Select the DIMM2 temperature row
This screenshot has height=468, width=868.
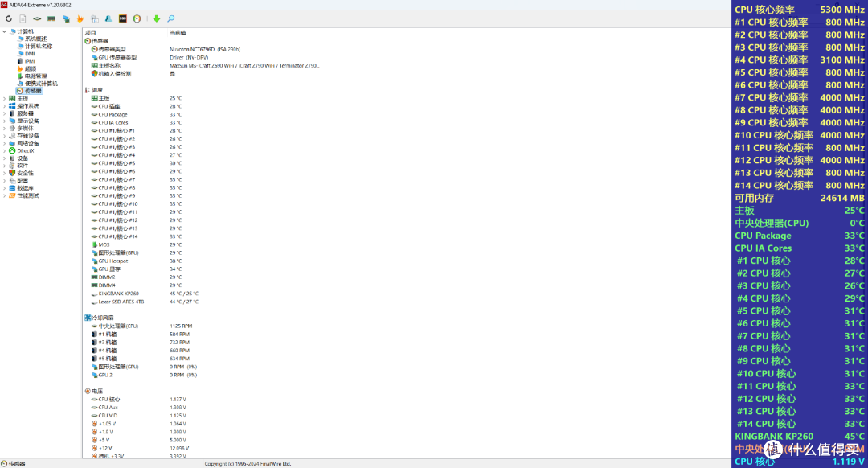pyautogui.click(x=136, y=277)
